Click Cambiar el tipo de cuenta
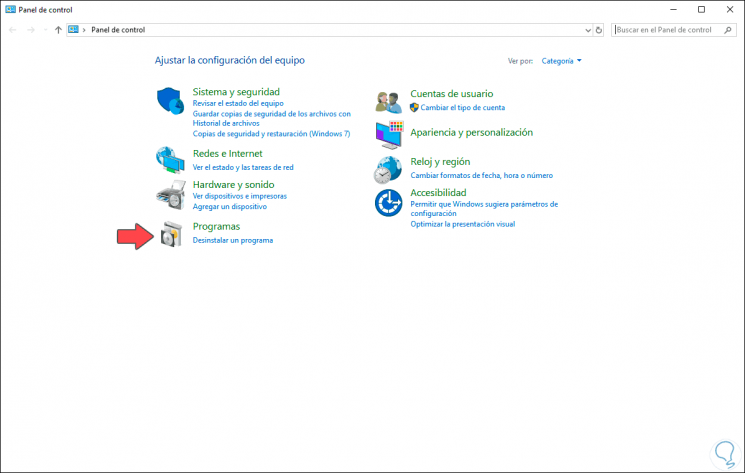Screen dimensions: 745x473 [462, 107]
